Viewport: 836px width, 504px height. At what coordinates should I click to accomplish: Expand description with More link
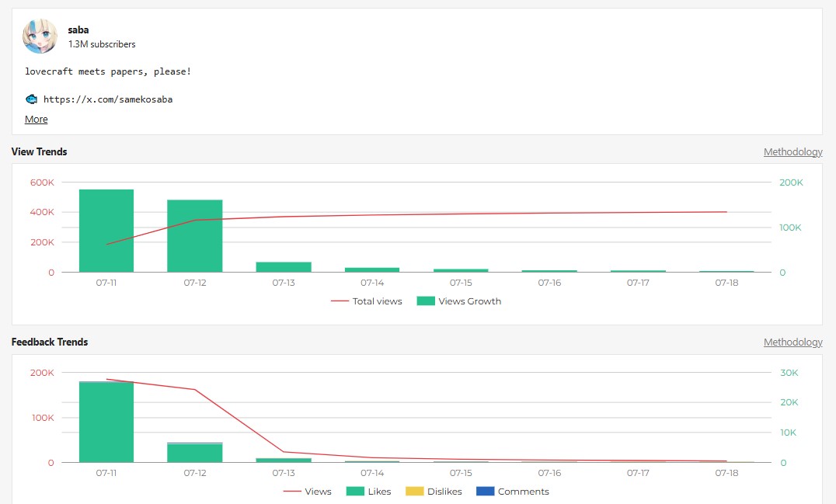(x=37, y=120)
